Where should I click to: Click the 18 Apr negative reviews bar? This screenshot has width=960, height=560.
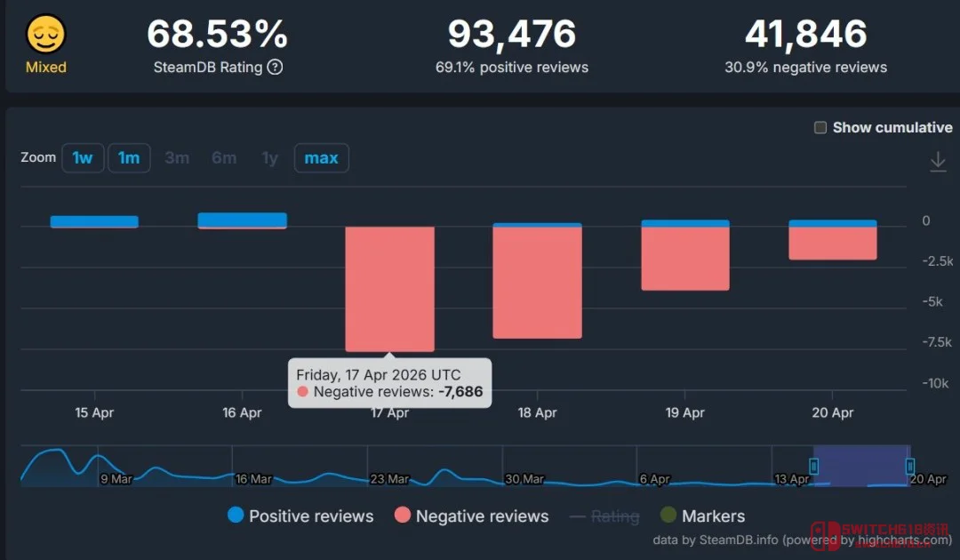537,283
